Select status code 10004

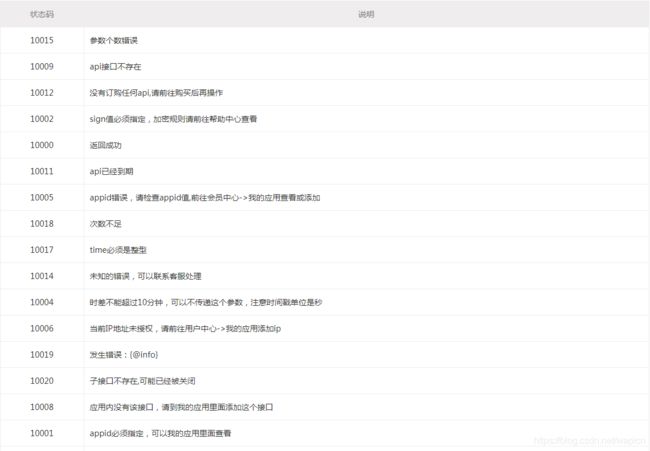42,302
